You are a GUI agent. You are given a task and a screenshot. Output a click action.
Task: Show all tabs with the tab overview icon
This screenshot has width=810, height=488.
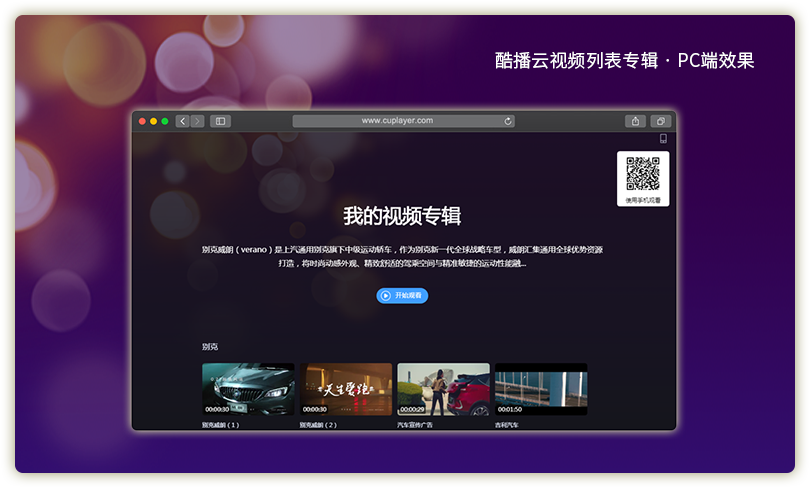(x=660, y=121)
